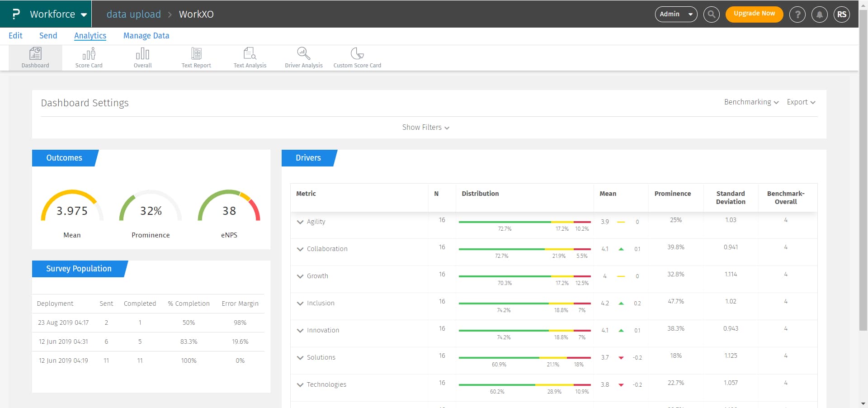Click the Upgrade Now button
Screen dimensions: 868x408
click(754, 14)
